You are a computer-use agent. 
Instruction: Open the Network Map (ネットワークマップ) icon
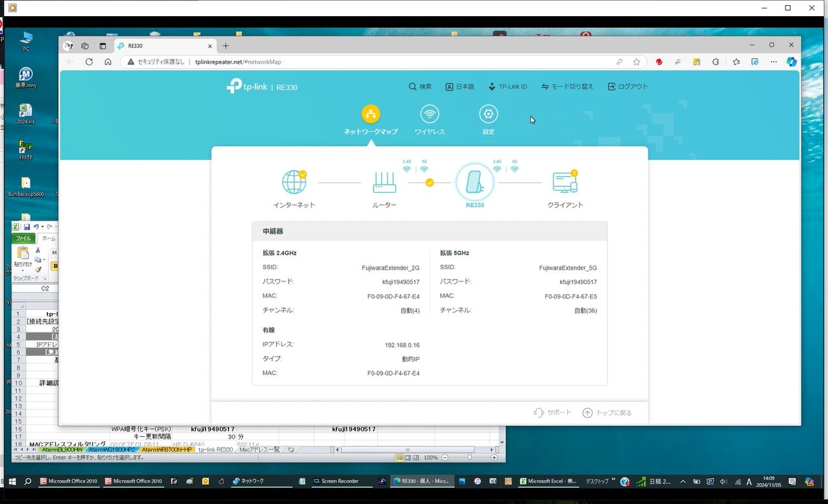pos(371,114)
